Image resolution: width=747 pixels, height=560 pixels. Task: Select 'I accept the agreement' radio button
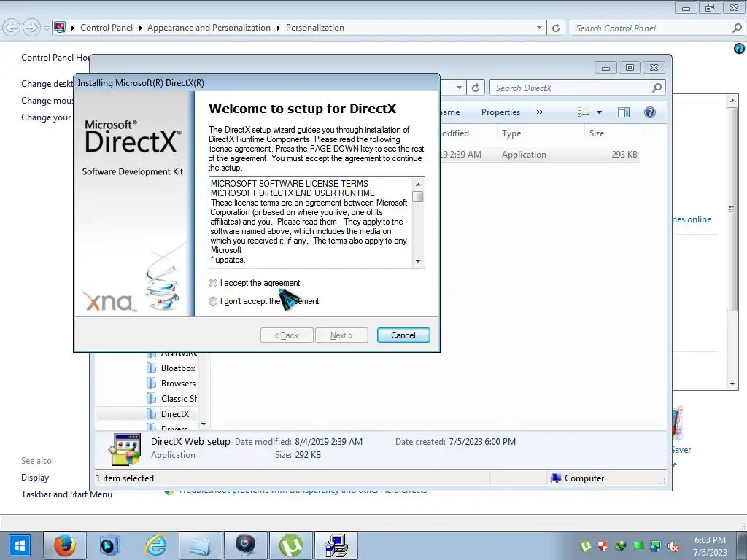[x=213, y=283]
